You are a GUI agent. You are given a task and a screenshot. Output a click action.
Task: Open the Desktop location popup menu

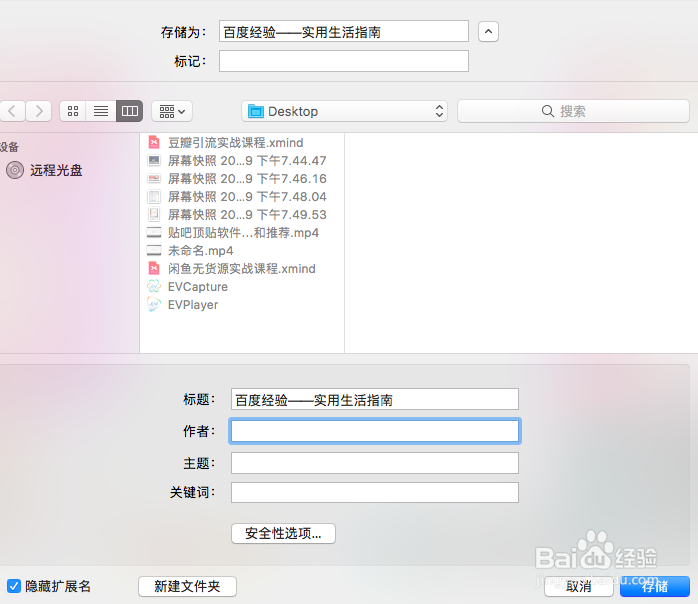[344, 111]
